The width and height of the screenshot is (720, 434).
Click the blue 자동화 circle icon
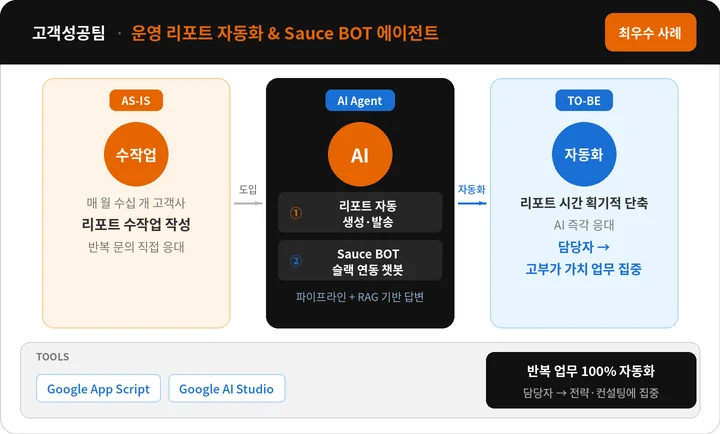click(584, 156)
